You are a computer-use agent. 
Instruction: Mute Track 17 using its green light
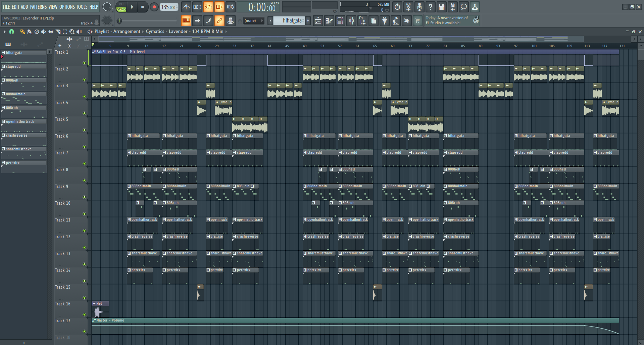click(x=84, y=331)
